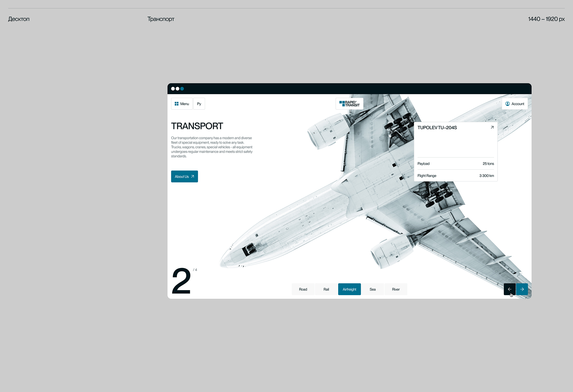The height and width of the screenshot is (392, 573).
Task: Select the Road transport tab
Action: [303, 289]
